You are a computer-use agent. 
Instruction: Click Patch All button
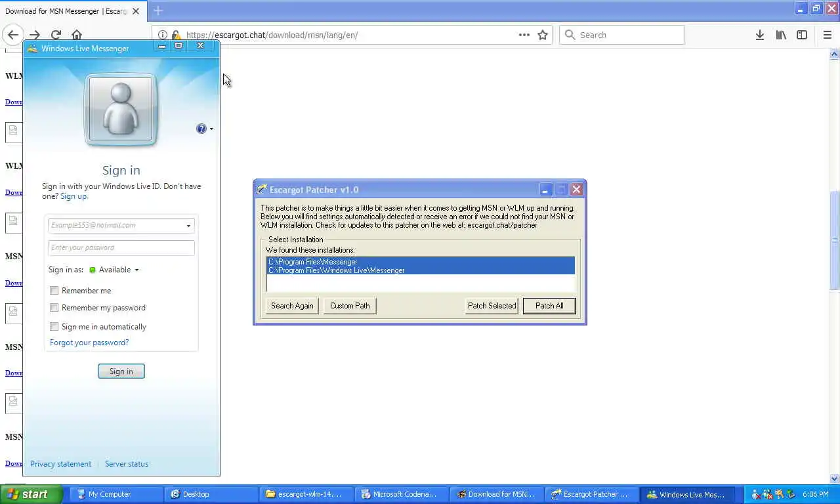549,306
